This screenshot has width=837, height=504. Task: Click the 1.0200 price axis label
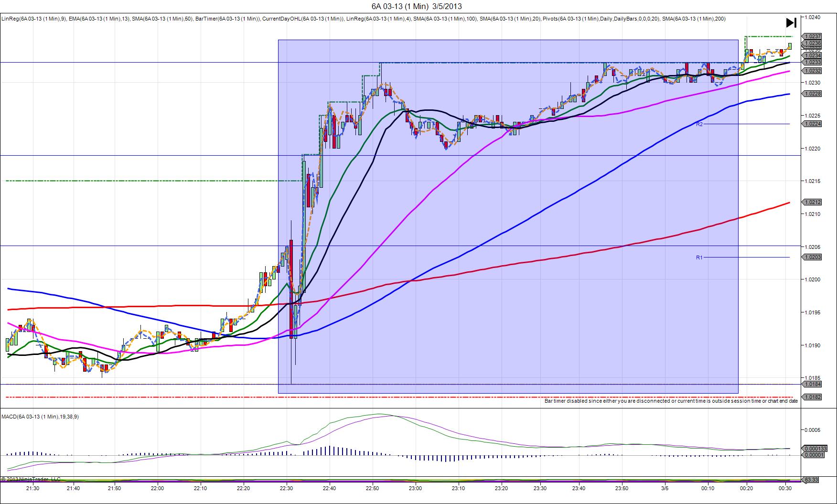point(813,279)
